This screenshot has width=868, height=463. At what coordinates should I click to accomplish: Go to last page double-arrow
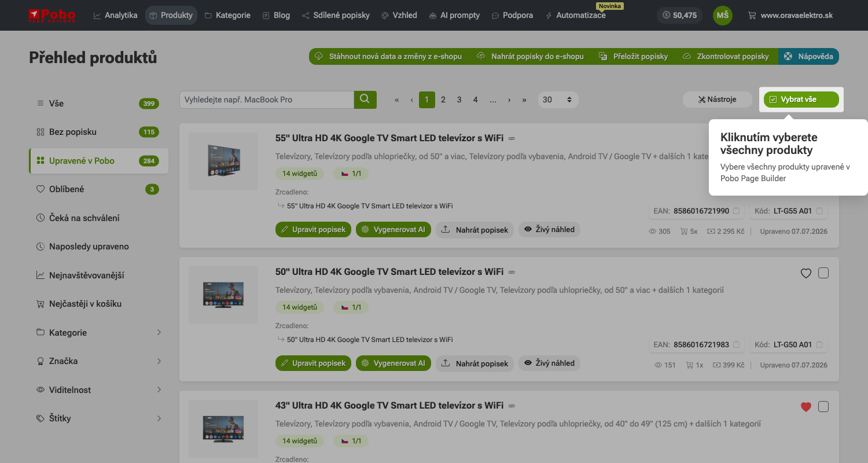[x=524, y=100]
